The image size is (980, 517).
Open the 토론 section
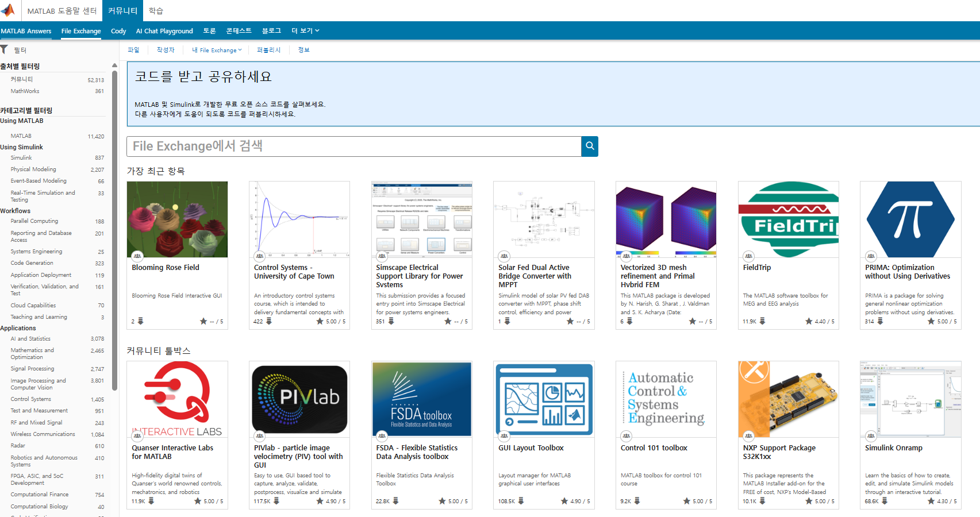click(209, 31)
